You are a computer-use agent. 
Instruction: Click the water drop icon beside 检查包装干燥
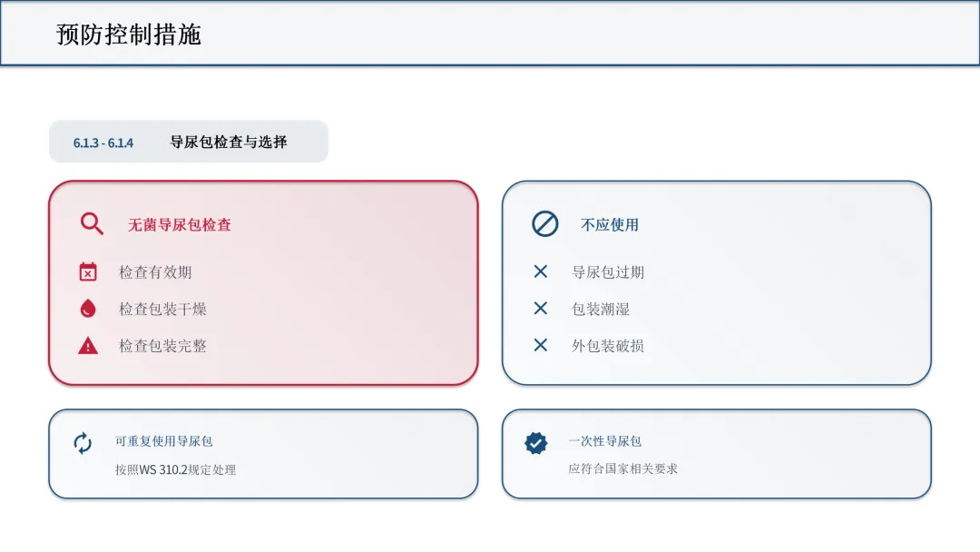pos(88,308)
